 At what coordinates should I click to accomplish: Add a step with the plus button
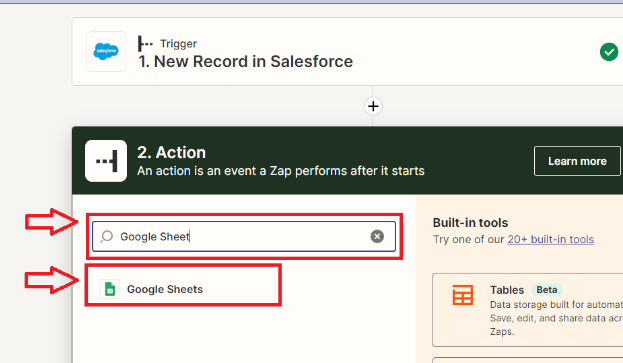(x=373, y=106)
